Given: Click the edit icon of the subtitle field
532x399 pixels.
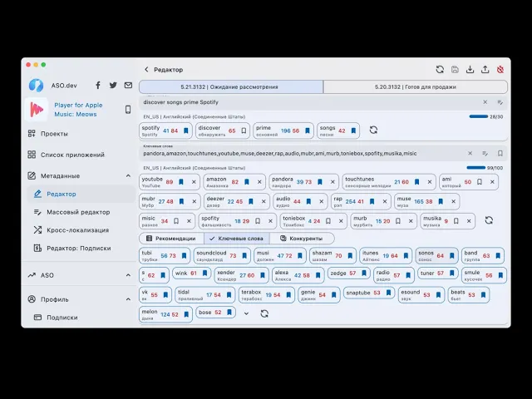Looking at the screenshot, I should (x=500, y=102).
